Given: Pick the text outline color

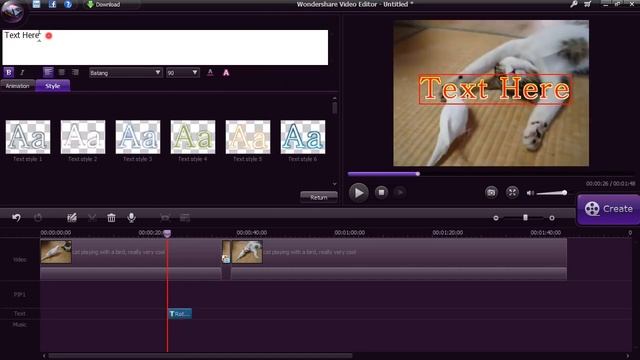Looking at the screenshot, I should point(226,73).
